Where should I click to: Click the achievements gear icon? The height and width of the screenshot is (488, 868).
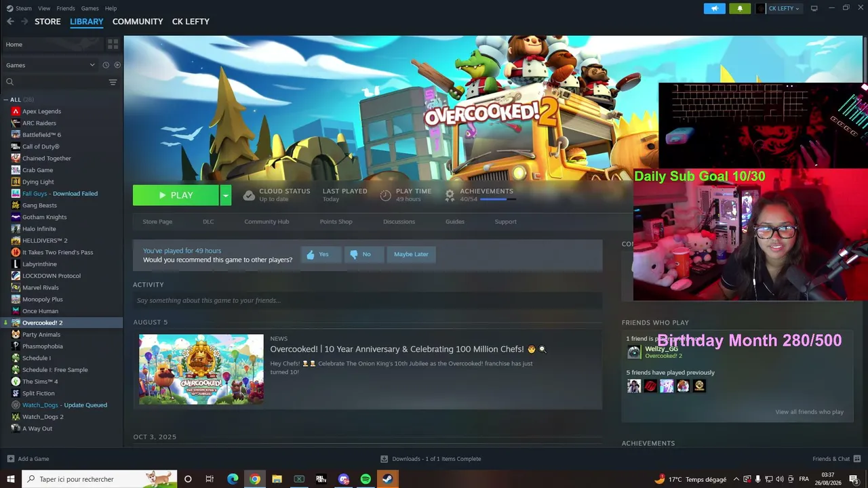449,195
